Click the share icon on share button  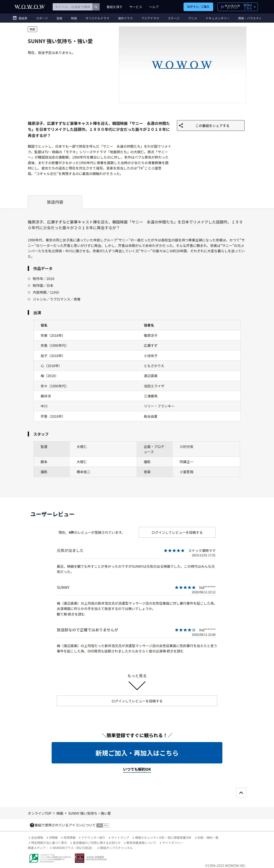181,126
